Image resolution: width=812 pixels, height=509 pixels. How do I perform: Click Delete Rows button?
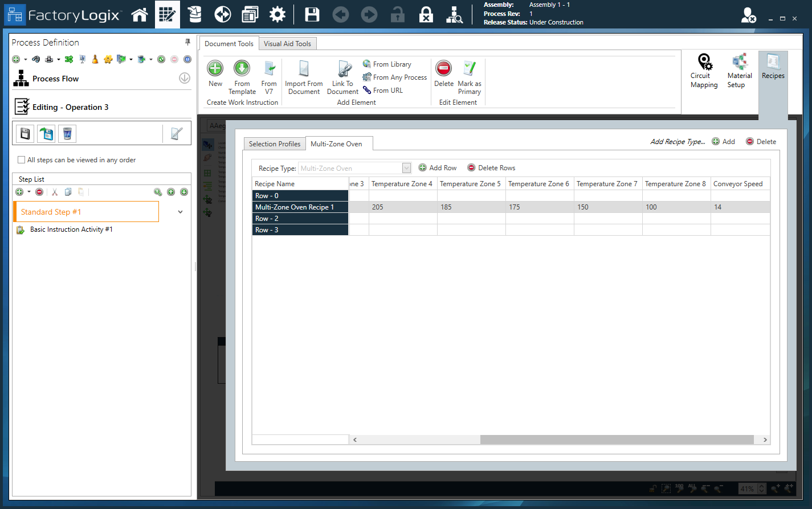[491, 168]
